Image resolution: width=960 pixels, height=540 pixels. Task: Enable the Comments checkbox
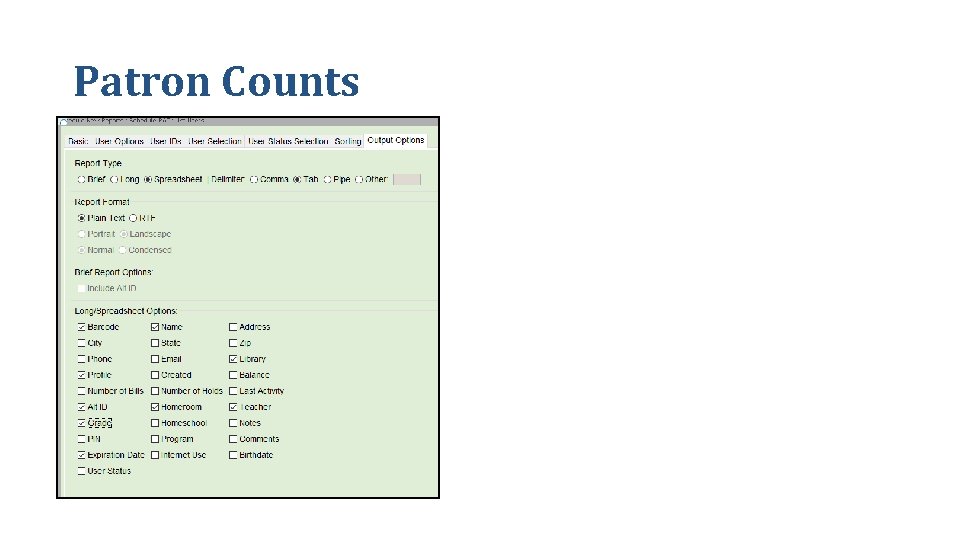click(x=233, y=439)
